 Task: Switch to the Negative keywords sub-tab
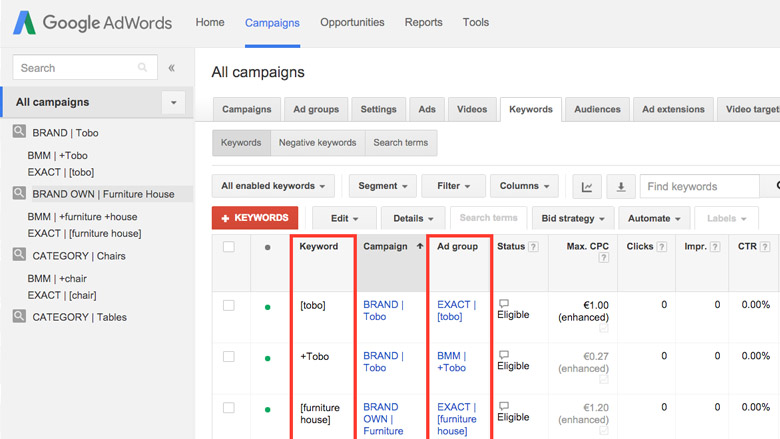point(317,143)
